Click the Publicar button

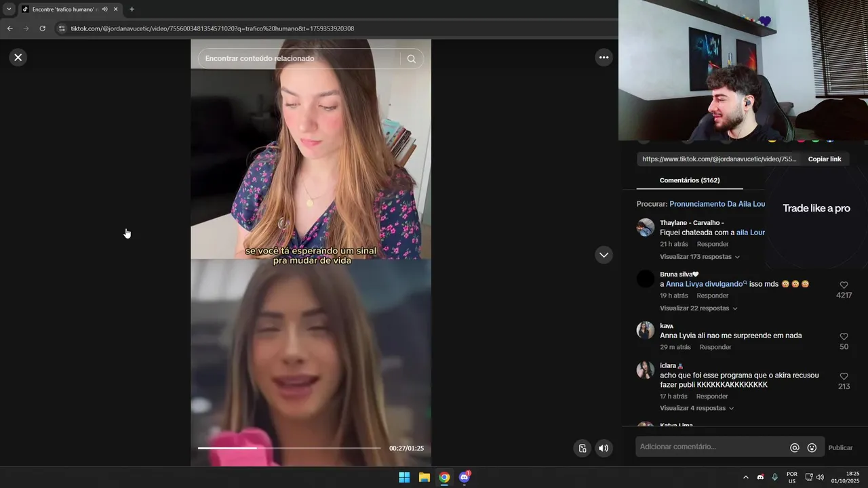840,448
